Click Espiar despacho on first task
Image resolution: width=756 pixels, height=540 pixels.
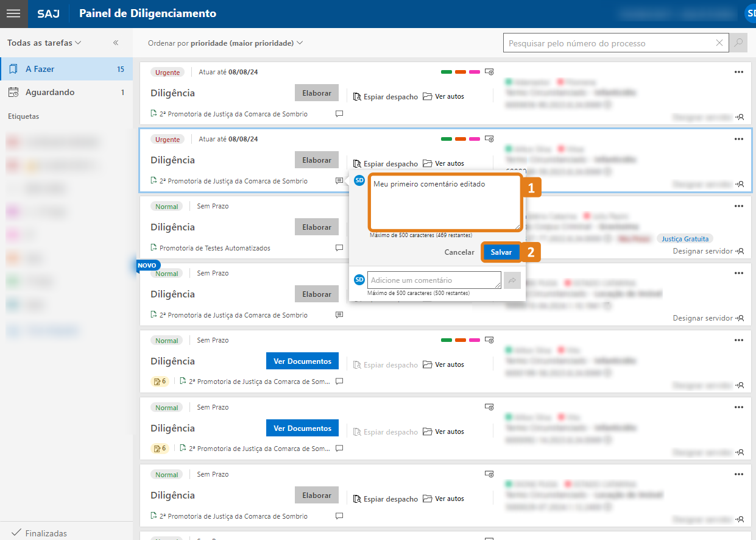point(386,96)
